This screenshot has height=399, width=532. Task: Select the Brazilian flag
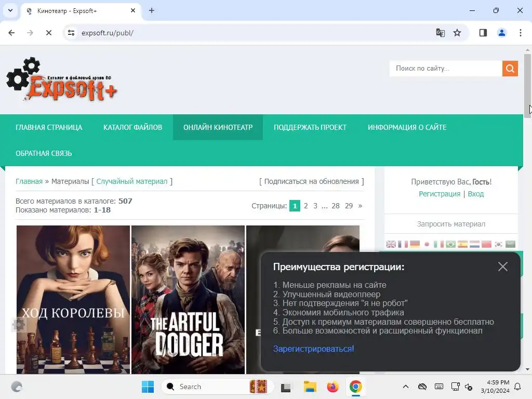tap(450, 244)
